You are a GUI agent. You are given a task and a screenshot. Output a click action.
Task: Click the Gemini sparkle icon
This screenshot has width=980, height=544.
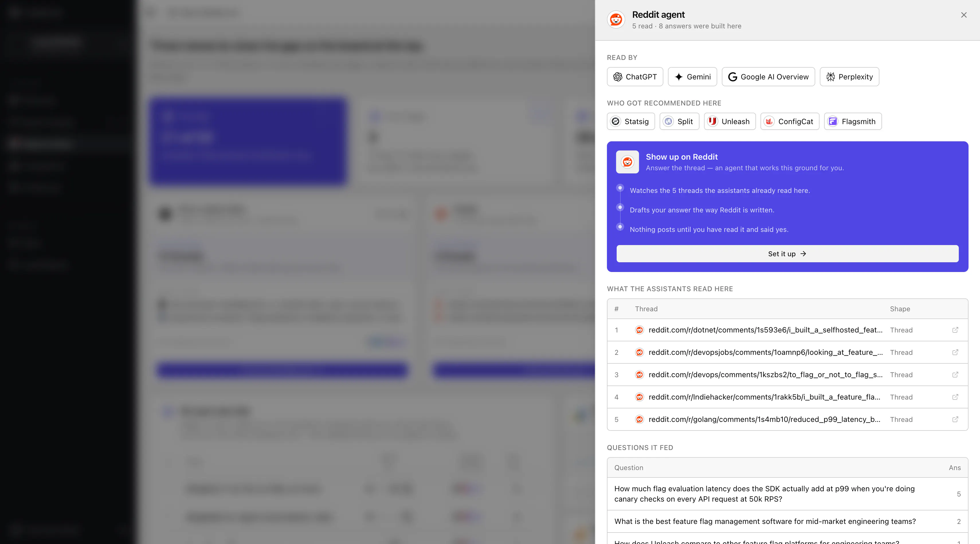click(679, 77)
